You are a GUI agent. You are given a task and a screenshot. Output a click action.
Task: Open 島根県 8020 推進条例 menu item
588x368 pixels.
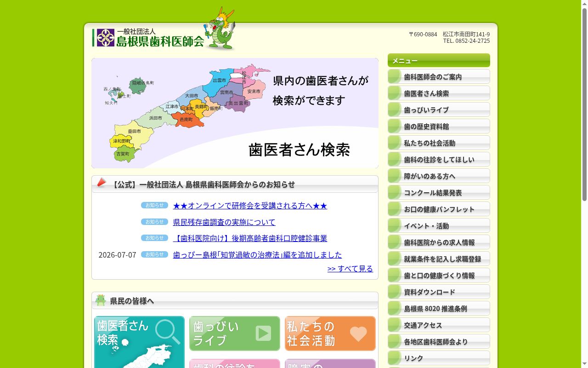[439, 308]
